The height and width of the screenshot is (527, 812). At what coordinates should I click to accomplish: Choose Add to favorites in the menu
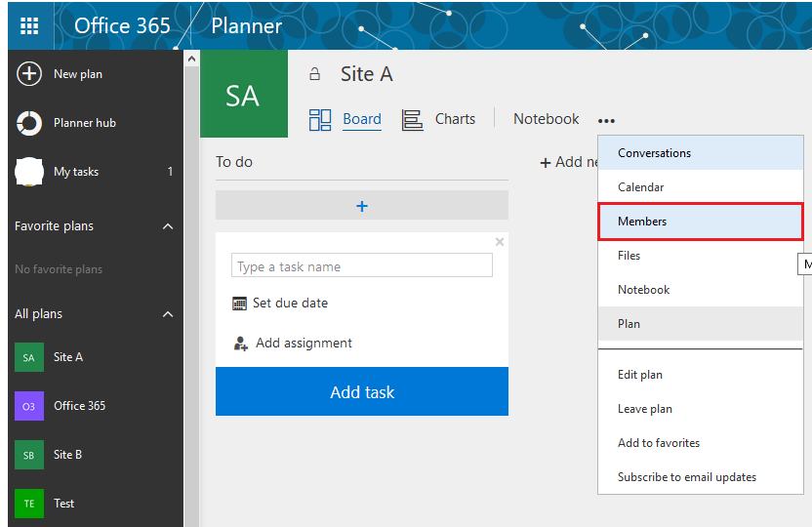(701, 443)
